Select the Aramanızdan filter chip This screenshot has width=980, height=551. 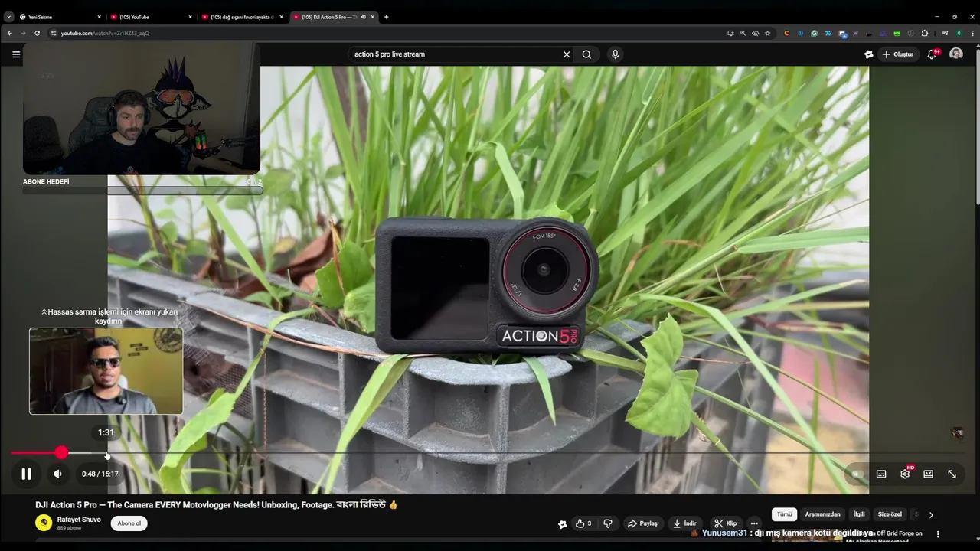click(823, 514)
